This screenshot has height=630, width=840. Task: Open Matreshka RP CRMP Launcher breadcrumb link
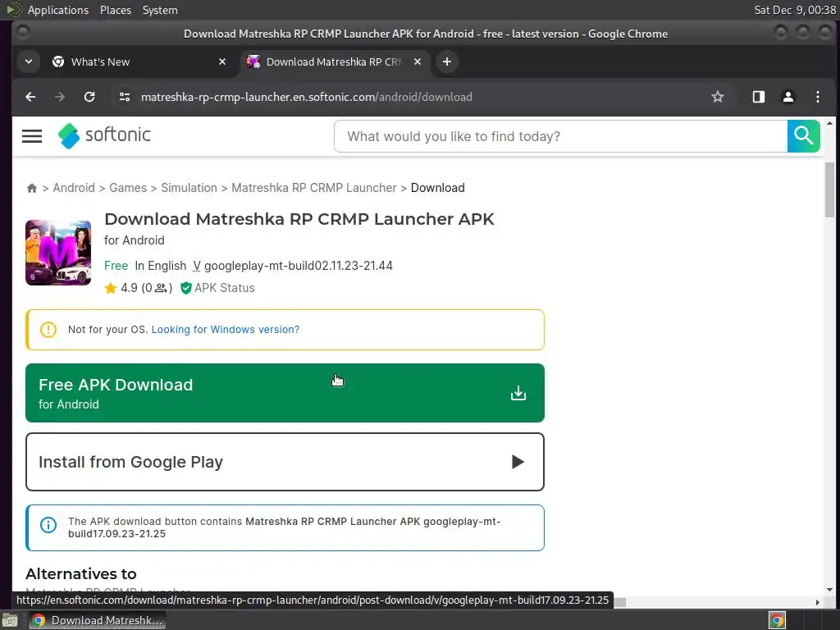[314, 188]
